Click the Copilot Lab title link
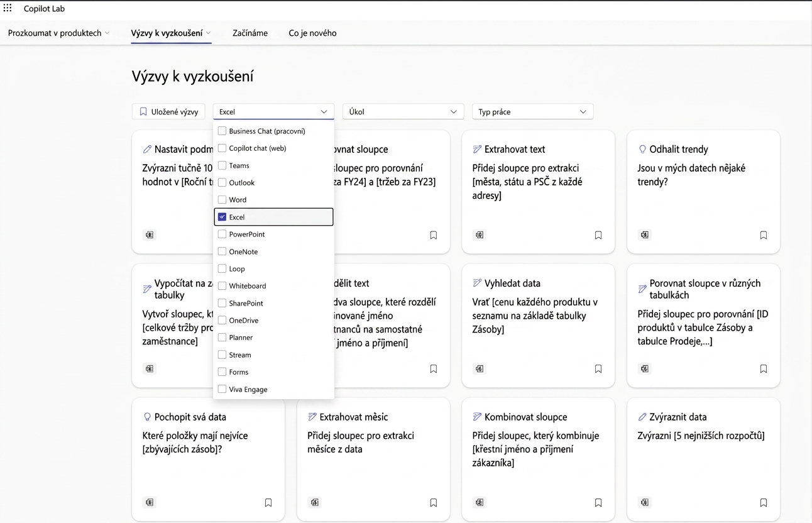The height and width of the screenshot is (523, 812). [x=44, y=9]
